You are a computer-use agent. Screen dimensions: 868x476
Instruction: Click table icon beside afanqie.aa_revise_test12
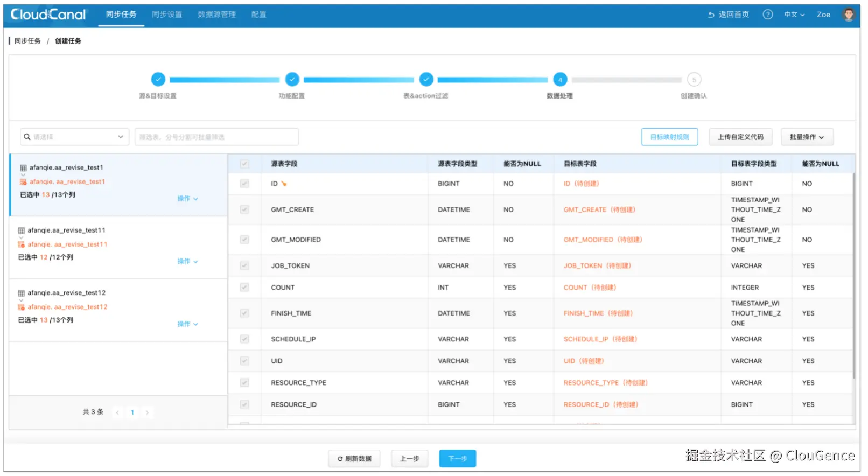point(22,293)
